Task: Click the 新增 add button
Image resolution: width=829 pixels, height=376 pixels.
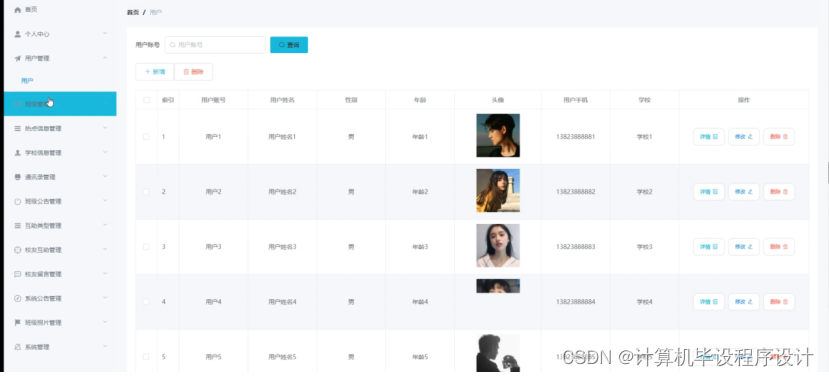Action: click(154, 72)
